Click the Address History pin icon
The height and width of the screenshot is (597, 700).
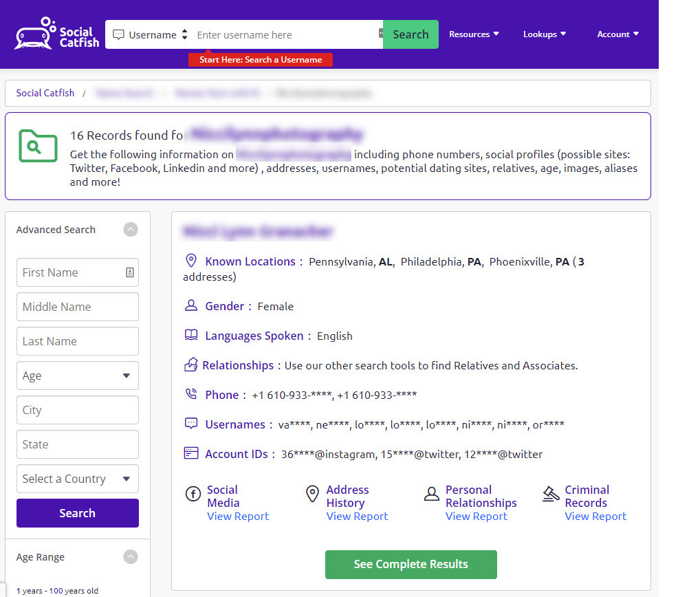tap(312, 494)
